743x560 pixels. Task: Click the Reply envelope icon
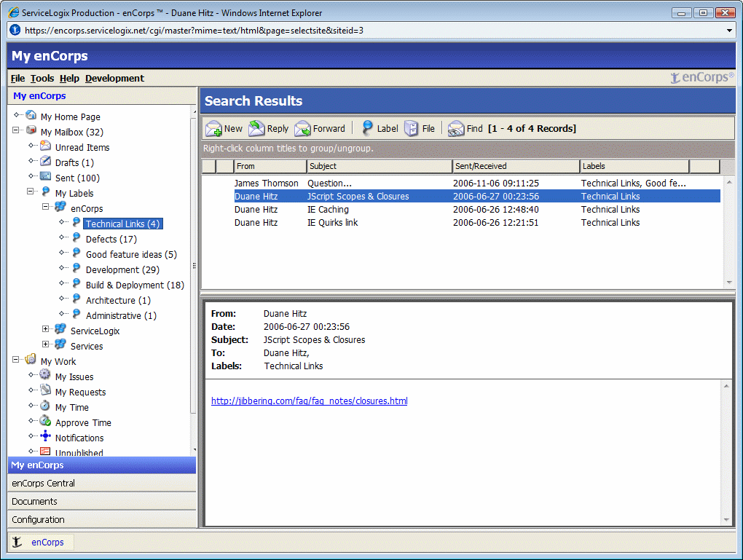(x=256, y=128)
